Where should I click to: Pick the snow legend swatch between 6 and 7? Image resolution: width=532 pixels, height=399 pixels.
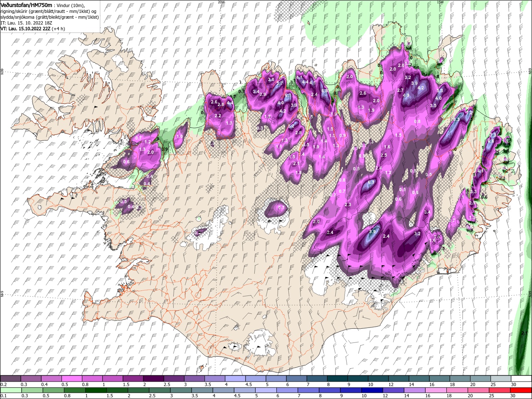click(296, 379)
